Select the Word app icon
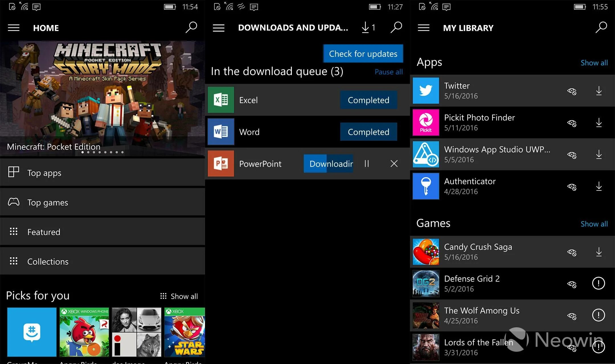 click(221, 132)
